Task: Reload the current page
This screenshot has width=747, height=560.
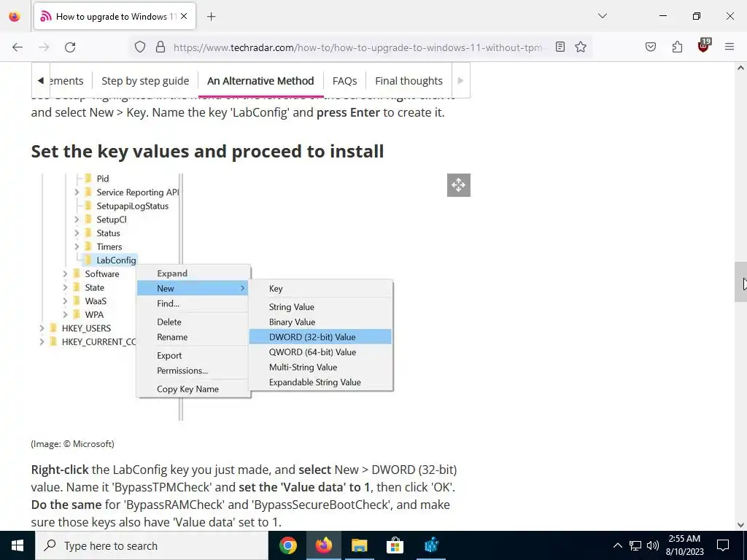Action: coord(70,47)
